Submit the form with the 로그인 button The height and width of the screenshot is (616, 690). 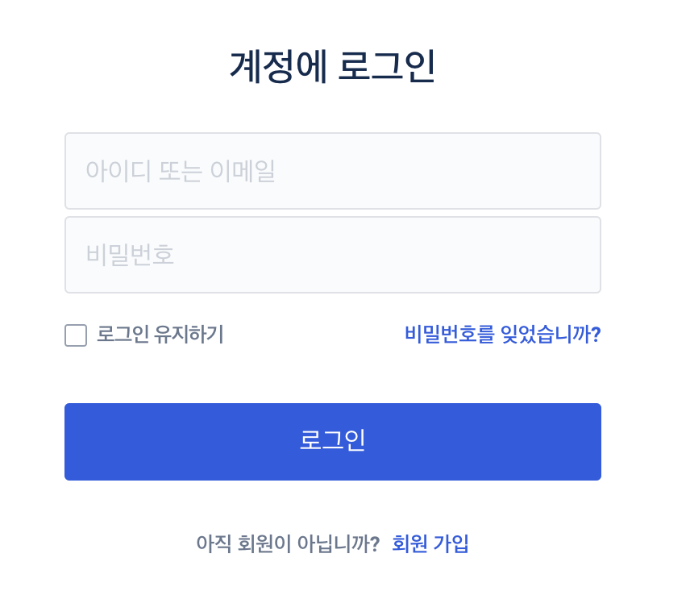(333, 442)
